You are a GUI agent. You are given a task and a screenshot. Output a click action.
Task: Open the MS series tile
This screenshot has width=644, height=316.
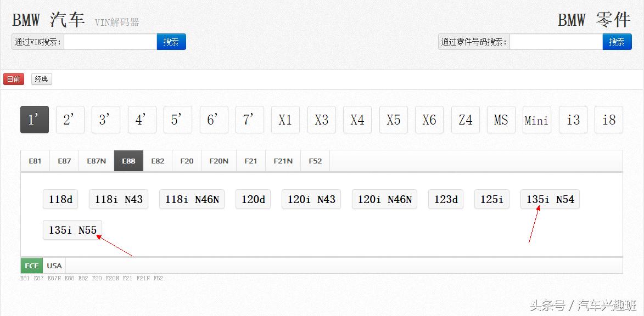point(501,120)
